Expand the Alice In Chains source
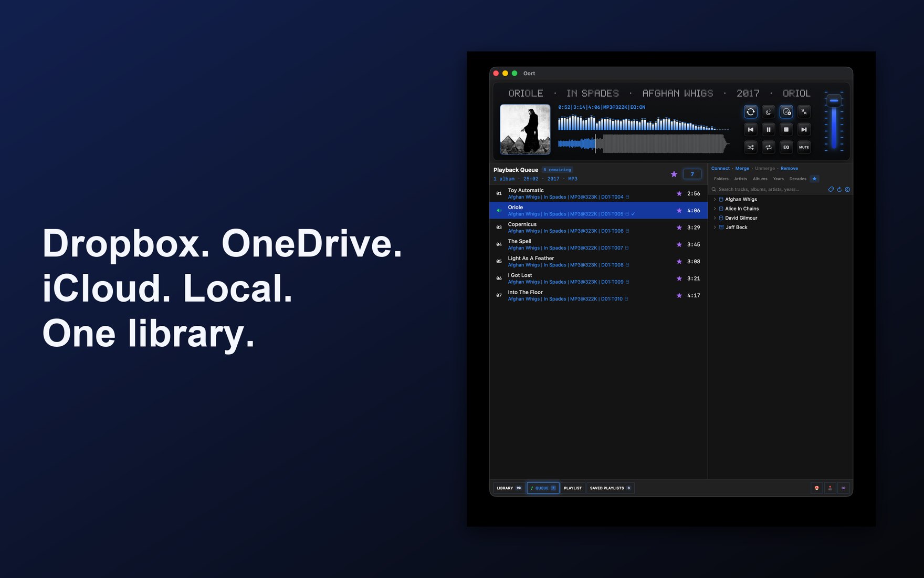924x578 pixels. pos(715,209)
